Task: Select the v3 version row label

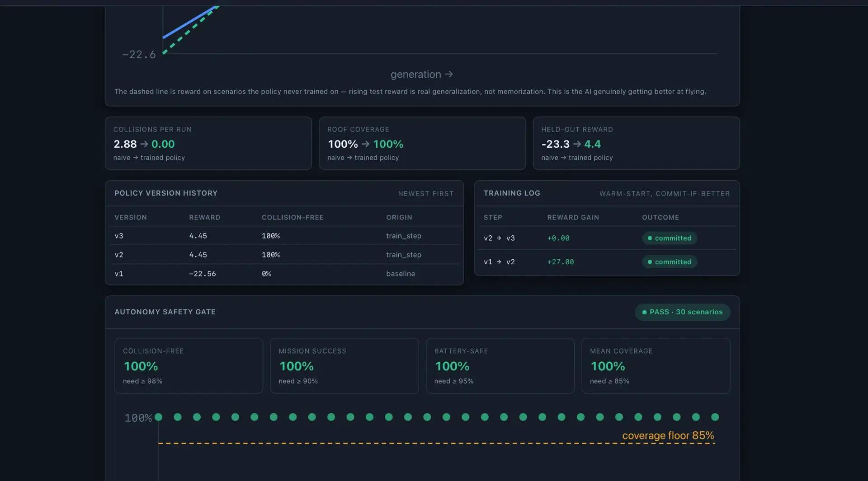Action: [119, 236]
